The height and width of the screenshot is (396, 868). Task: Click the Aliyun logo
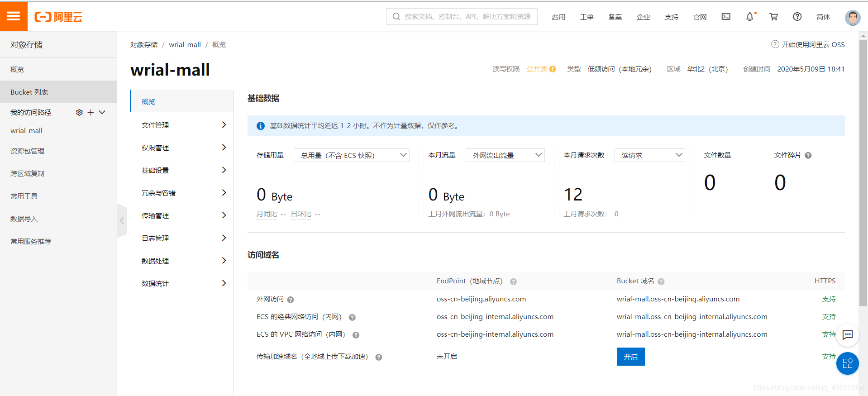pos(58,17)
